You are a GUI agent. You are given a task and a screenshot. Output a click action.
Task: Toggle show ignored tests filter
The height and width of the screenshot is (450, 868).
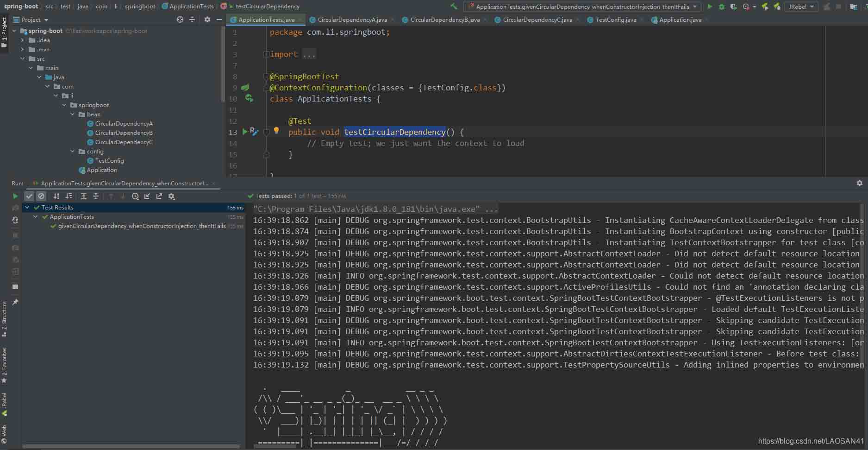point(41,196)
